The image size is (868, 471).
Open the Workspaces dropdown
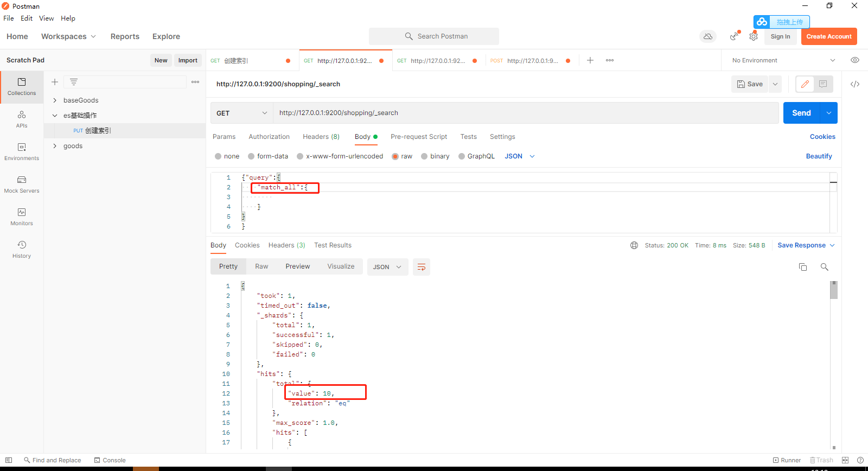68,36
